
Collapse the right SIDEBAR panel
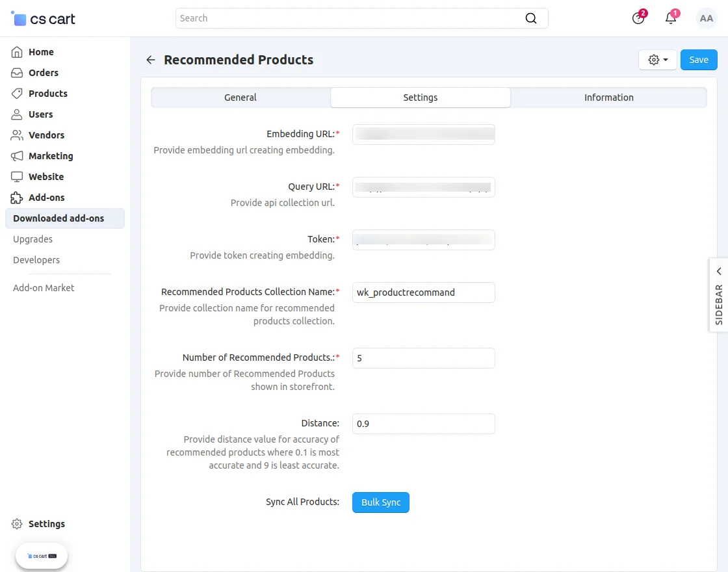(718, 271)
